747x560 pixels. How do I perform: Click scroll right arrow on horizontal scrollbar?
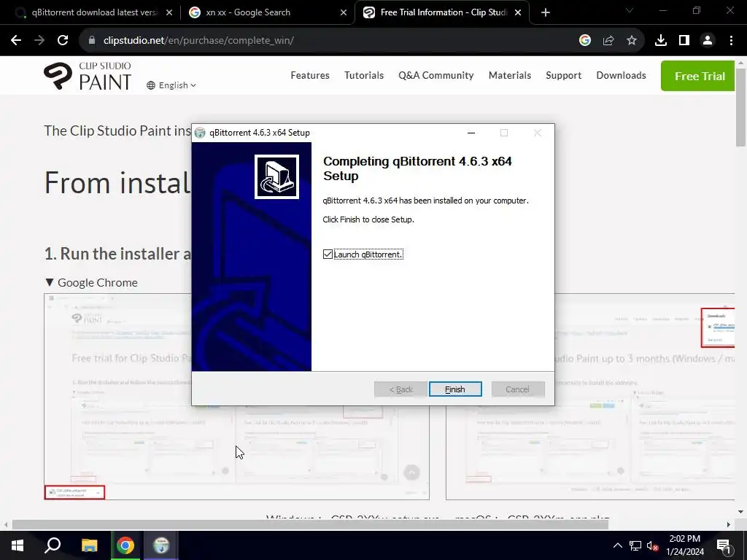tap(729, 525)
